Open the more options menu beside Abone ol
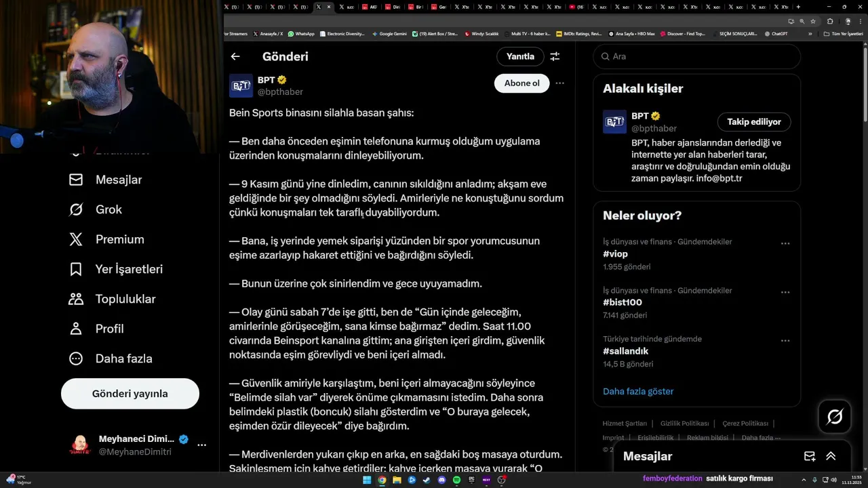The image size is (868, 488). point(559,83)
